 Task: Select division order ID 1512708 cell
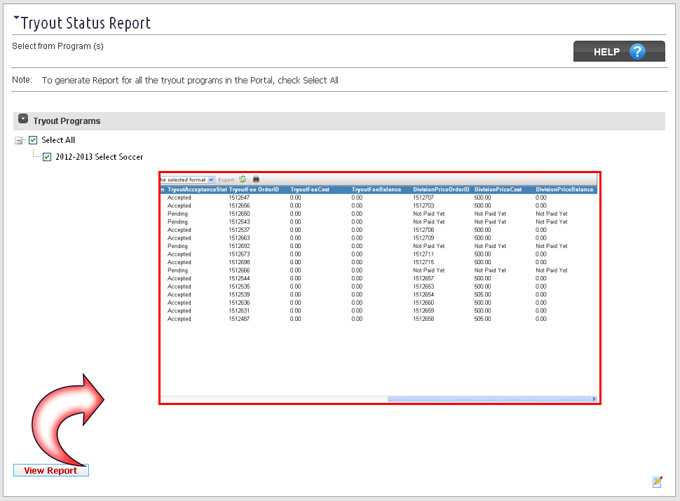pos(423,230)
